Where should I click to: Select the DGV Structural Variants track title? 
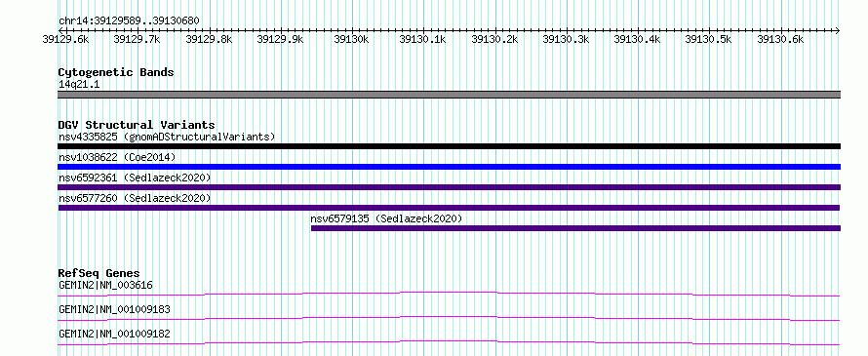[137, 125]
